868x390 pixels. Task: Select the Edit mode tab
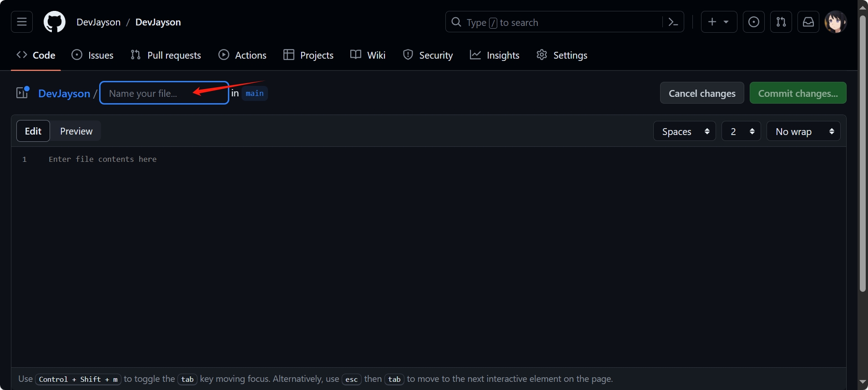(x=33, y=131)
